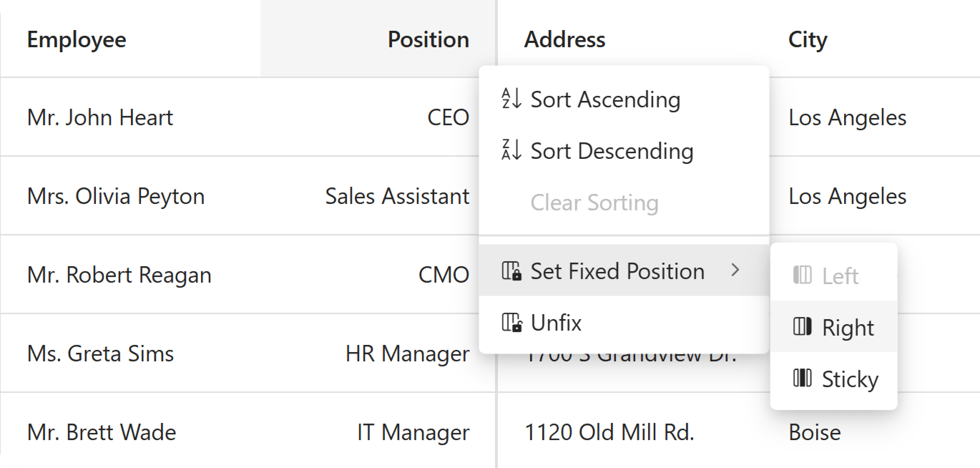Click the lock icon beside Set Fixed Position

coord(511,271)
